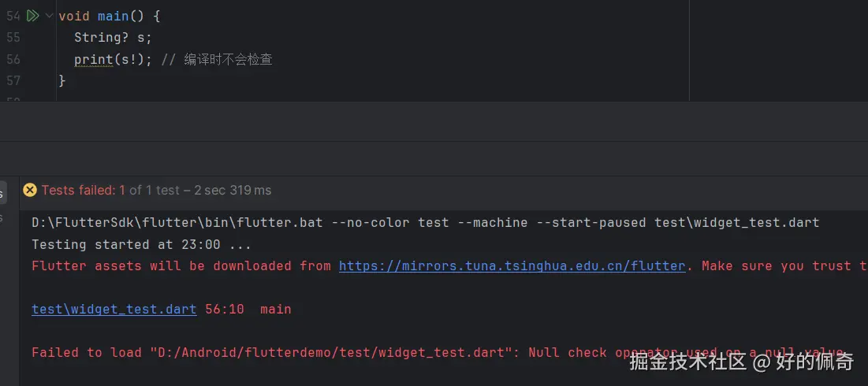Select the dimmed lower tab at left edge
The height and width of the screenshot is (386, 868).
click(2, 217)
